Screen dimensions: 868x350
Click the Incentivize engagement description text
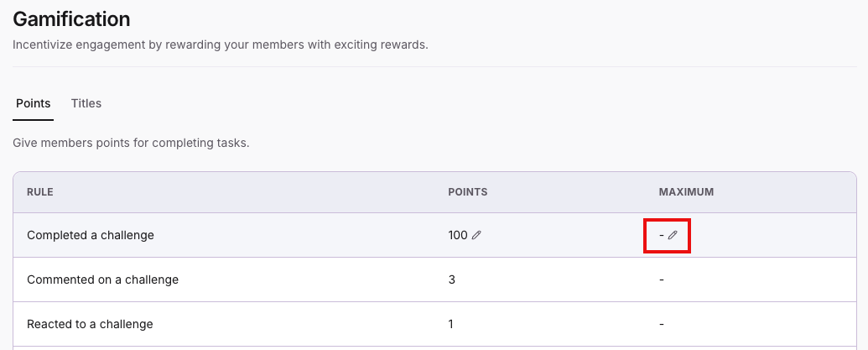point(221,44)
